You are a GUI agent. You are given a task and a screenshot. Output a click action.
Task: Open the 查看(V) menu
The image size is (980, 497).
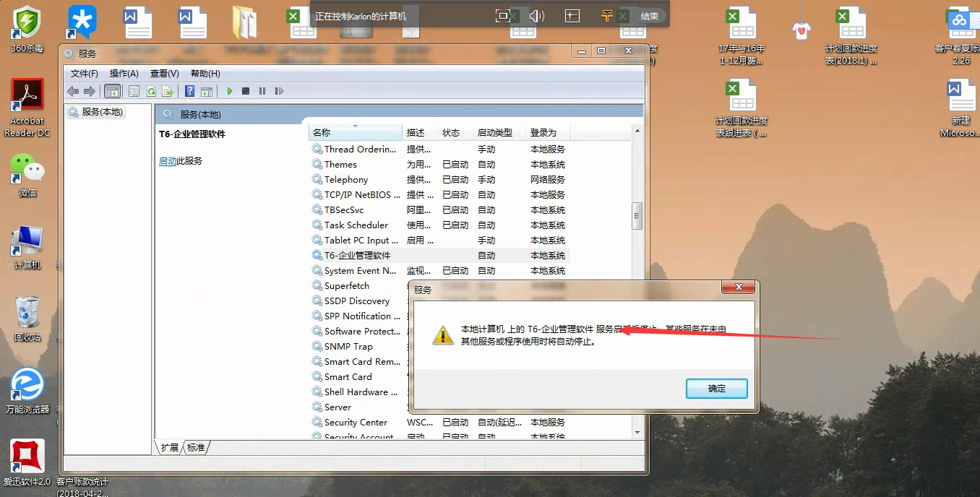point(165,74)
